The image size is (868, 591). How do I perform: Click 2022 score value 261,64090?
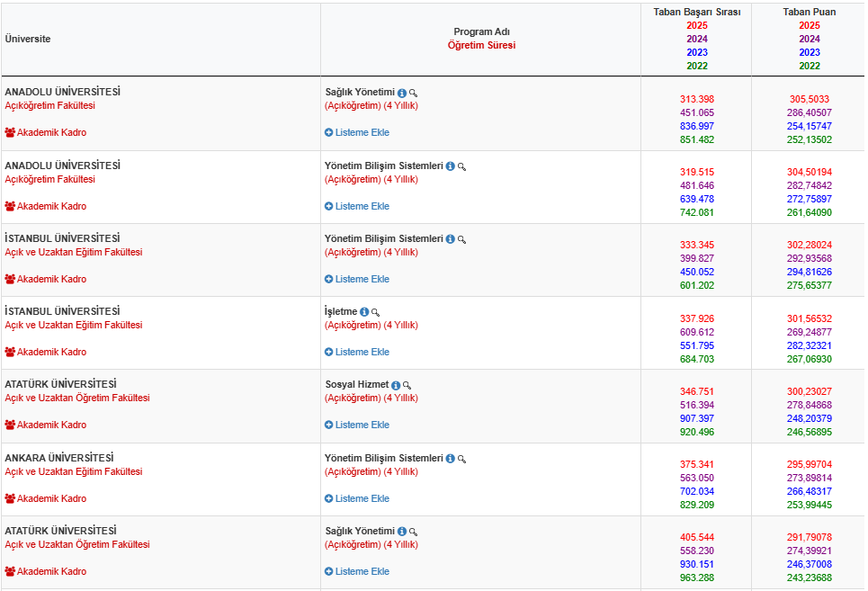pos(810,213)
